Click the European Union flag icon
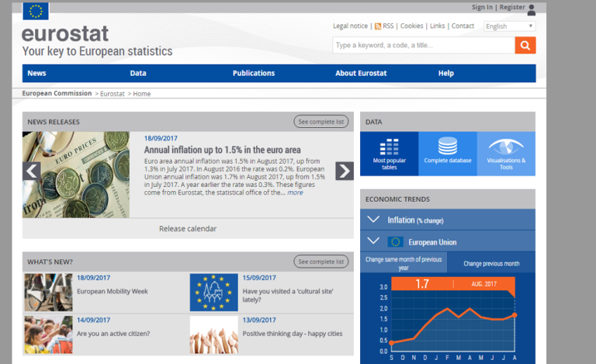 [395, 241]
